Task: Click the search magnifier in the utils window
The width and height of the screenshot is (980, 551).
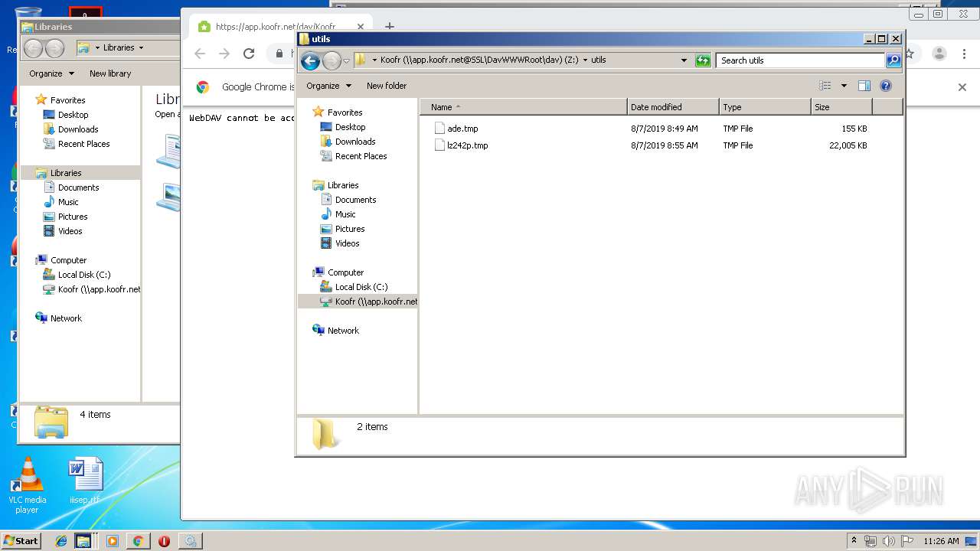Action: pyautogui.click(x=893, y=60)
